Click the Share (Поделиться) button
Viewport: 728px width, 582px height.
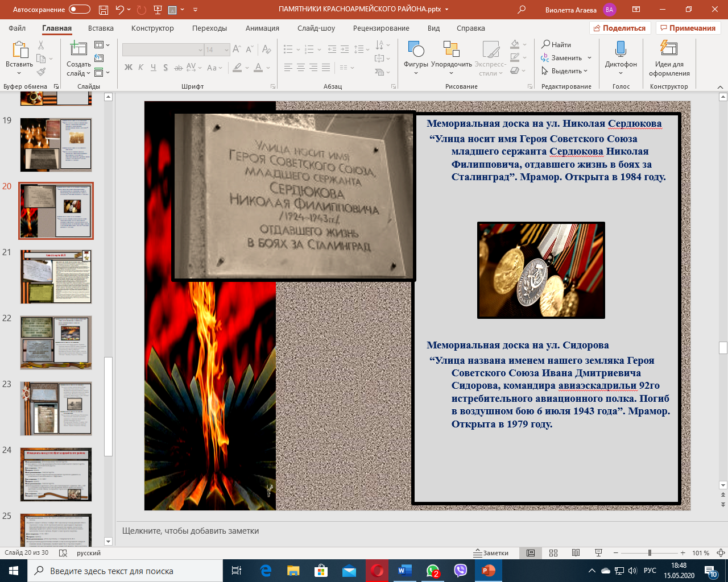point(619,28)
